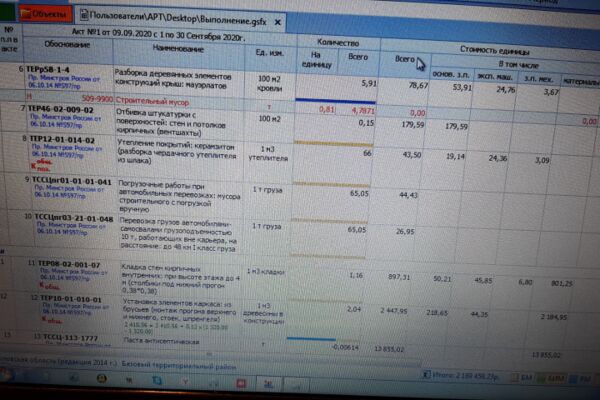This screenshot has width=600, height=400.
Task: Select row code ТЕР46-02-009-02
Action: [60, 110]
